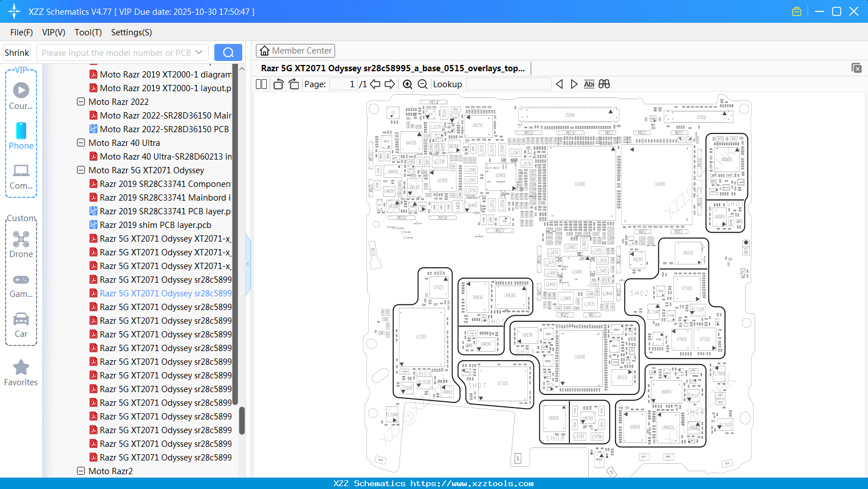Viewport: 868px width, 489px height.
Task: Collapse the Moto Razr 2022 folder
Action: (81, 102)
